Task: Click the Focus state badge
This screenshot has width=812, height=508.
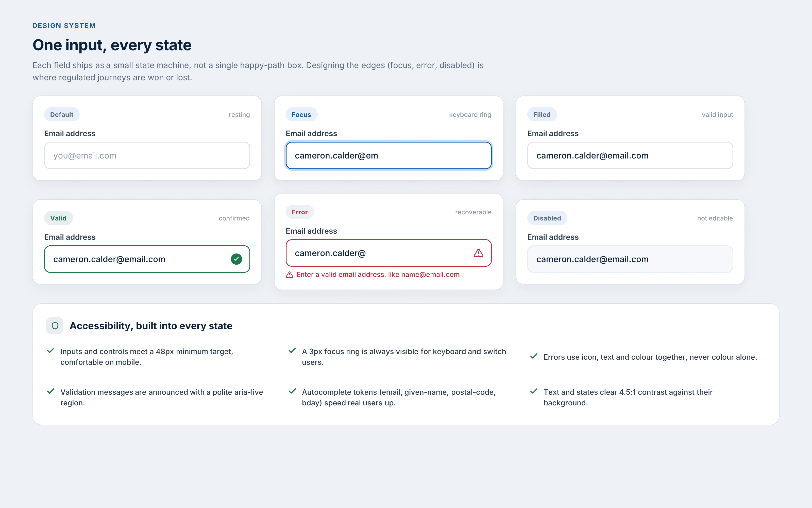Action: coord(301,115)
